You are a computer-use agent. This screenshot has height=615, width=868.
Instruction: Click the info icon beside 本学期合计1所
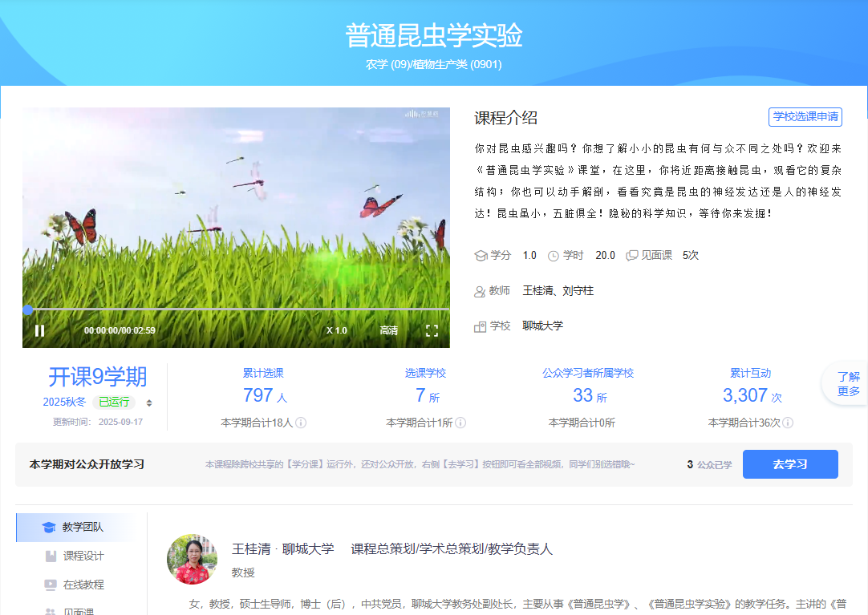tap(460, 423)
